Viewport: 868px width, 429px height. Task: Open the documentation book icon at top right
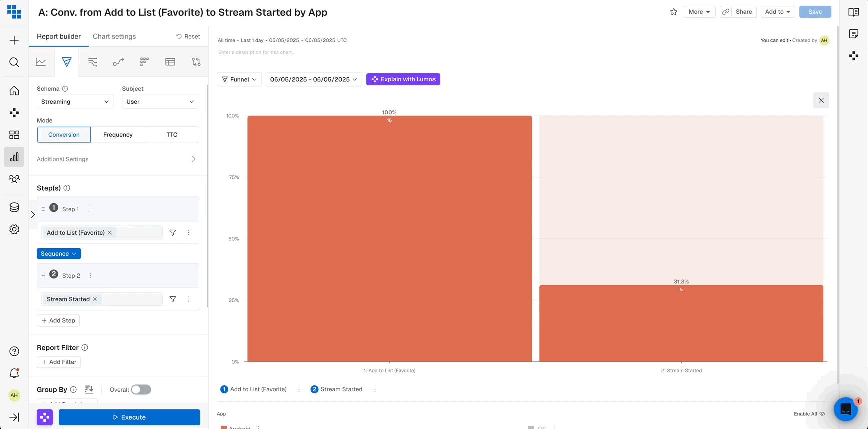coord(854,12)
